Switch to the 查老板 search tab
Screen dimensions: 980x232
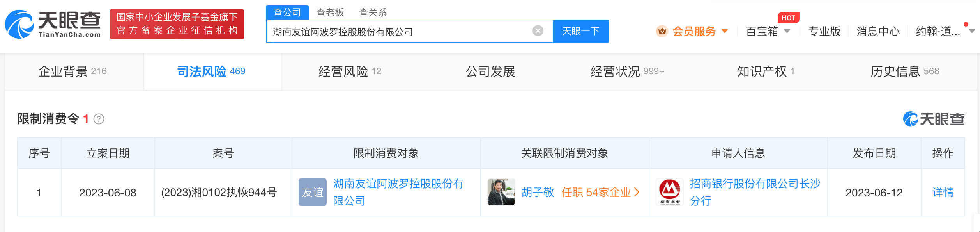(330, 12)
